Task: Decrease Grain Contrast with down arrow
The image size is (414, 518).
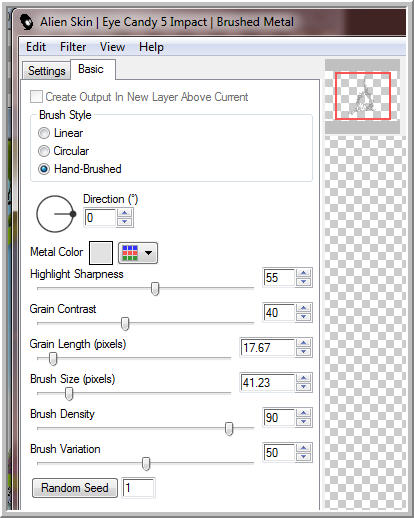Action: pos(303,317)
